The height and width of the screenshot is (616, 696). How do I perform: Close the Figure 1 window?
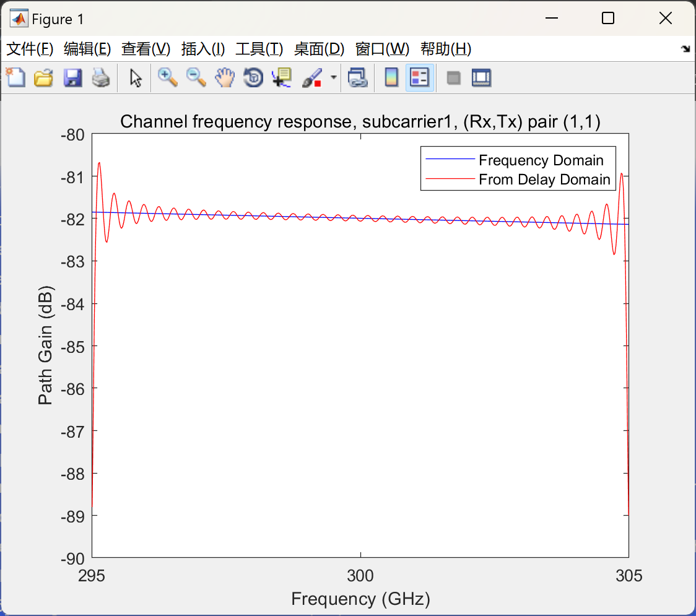(666, 18)
